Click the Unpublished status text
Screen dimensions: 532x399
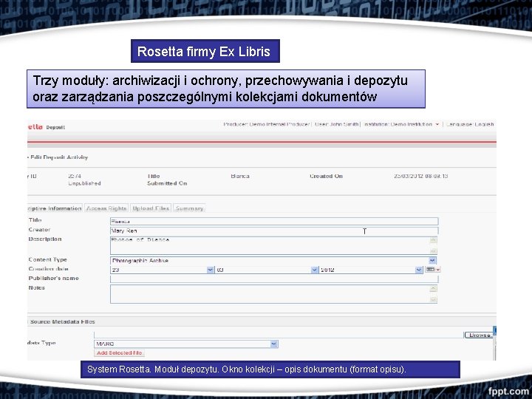pos(84,183)
